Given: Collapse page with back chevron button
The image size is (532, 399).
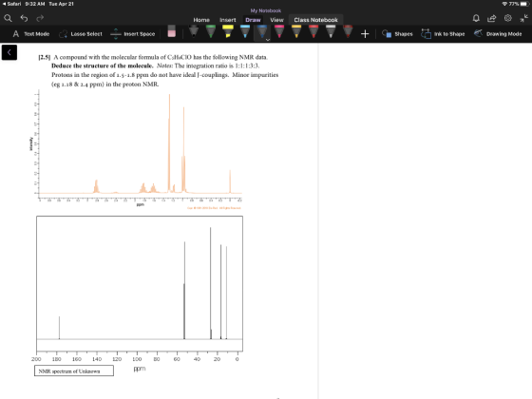Looking at the screenshot, I should click(9, 52).
